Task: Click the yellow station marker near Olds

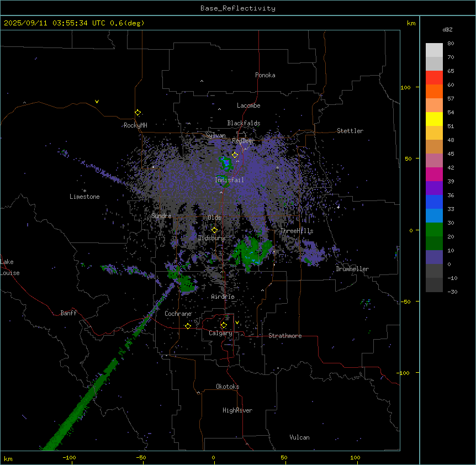Action: pyautogui.click(x=214, y=230)
